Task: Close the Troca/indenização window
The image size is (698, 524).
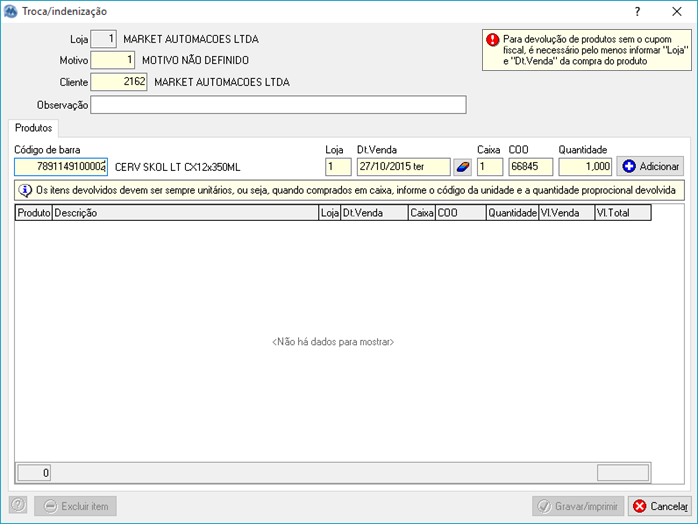Action: click(x=677, y=12)
